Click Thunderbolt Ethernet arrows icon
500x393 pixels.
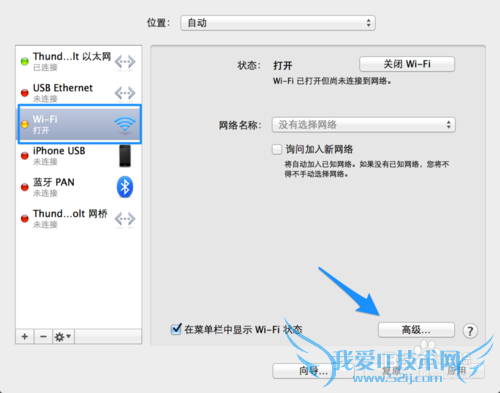click(x=125, y=62)
